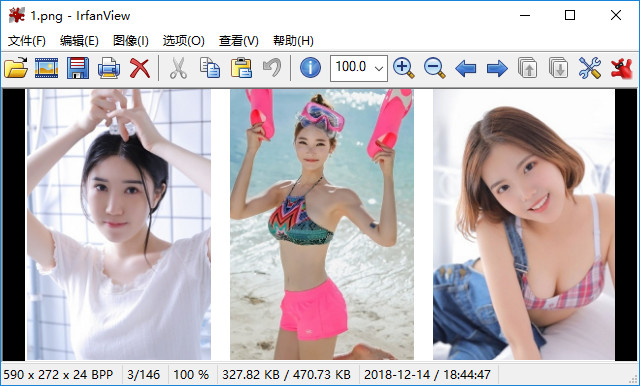The image size is (640, 386).
Task: Print the image with the printer icon
Action: pyautogui.click(x=109, y=68)
